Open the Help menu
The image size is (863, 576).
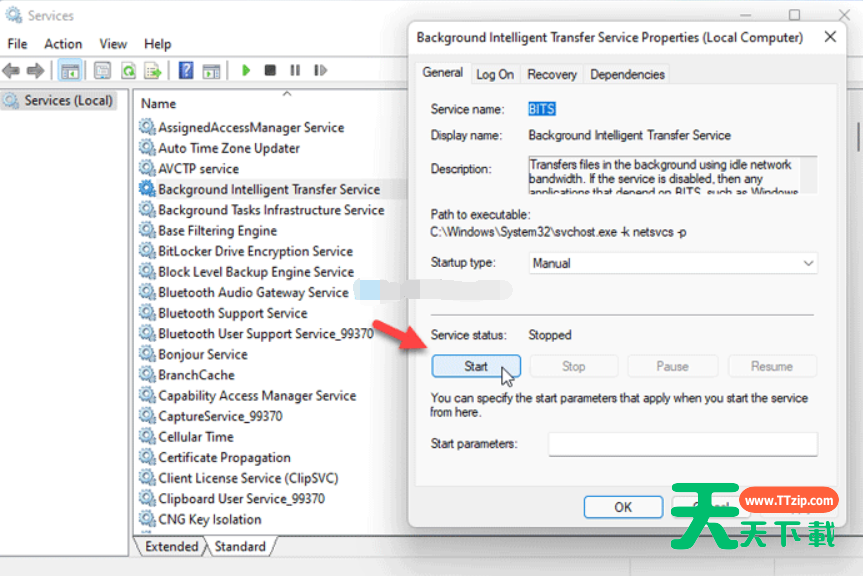(157, 44)
